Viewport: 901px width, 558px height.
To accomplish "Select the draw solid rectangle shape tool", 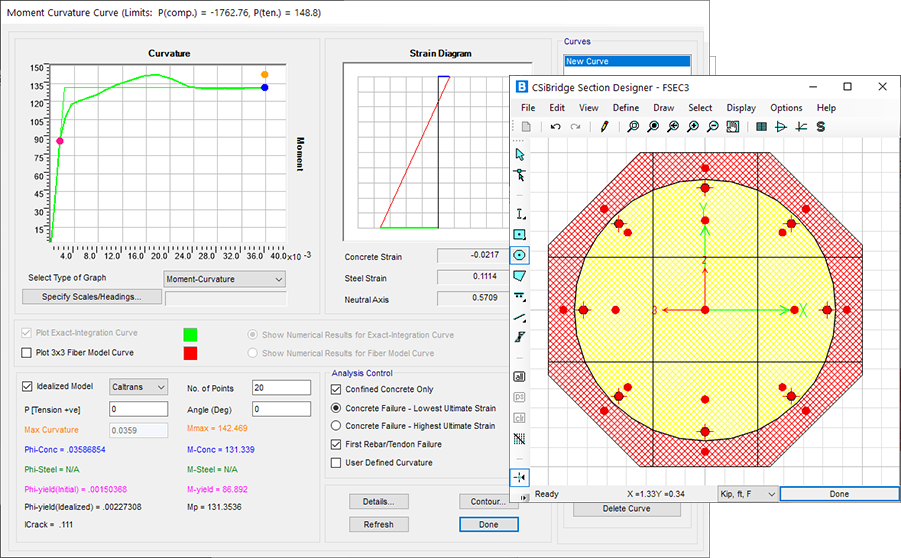I will click(519, 234).
